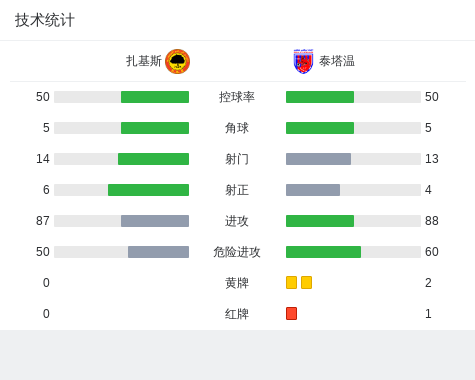Image resolution: width=475 pixels, height=380 pixels.
Task: Click the 危险进攻 stat label
Action: [x=237, y=252]
